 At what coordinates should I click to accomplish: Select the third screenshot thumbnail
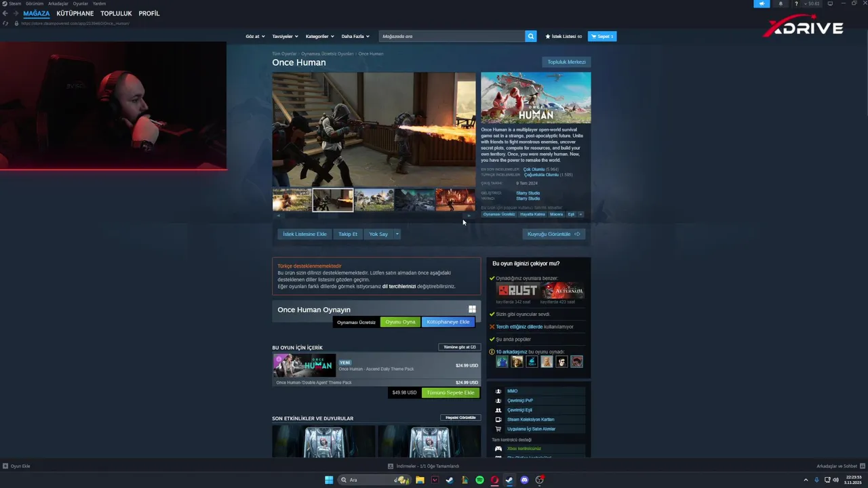pyautogui.click(x=374, y=200)
